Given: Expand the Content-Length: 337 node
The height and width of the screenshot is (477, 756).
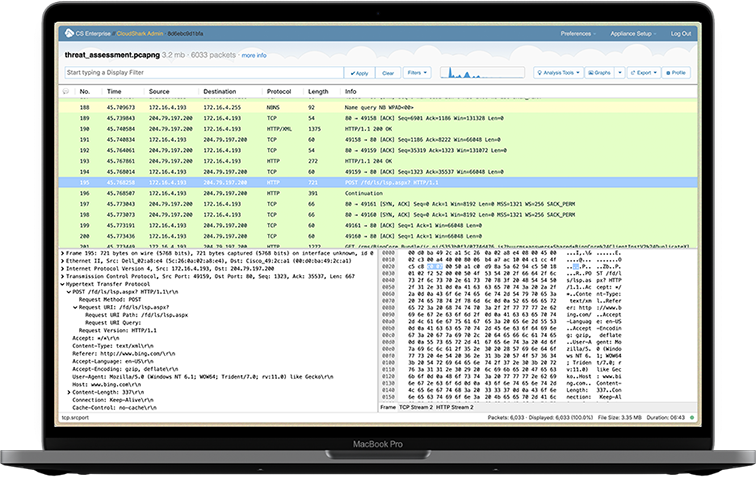Looking at the screenshot, I should 68,392.
